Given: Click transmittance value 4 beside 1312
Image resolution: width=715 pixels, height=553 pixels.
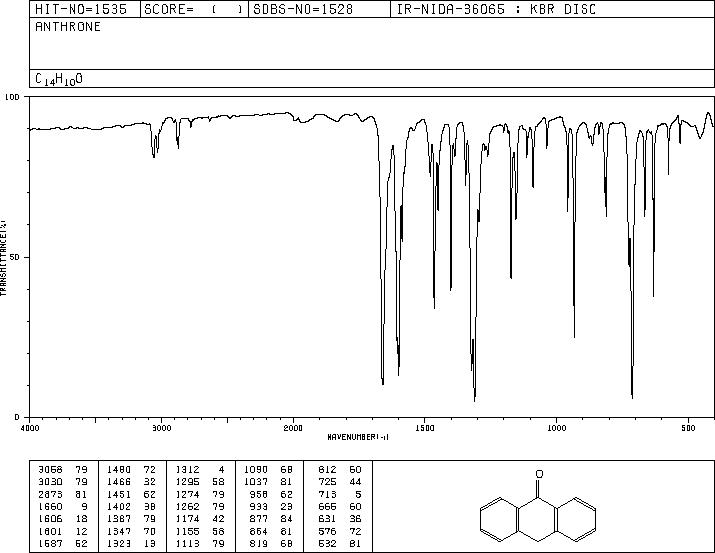Looking at the screenshot, I should [222, 470].
